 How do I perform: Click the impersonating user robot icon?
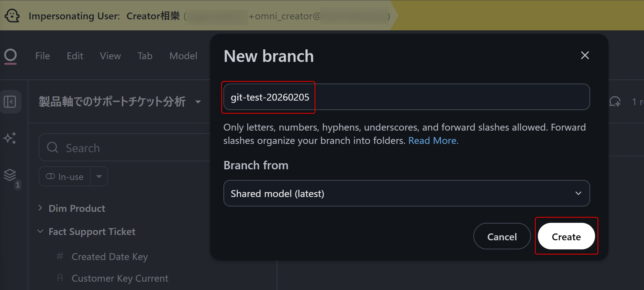(x=12, y=16)
